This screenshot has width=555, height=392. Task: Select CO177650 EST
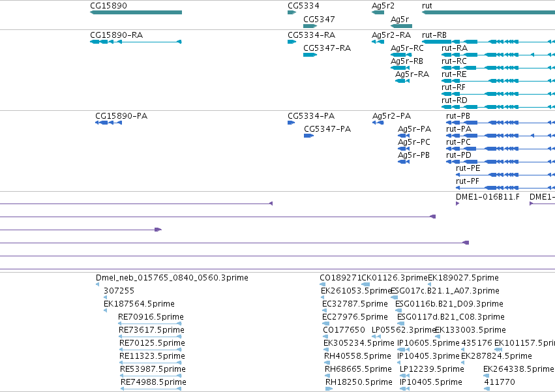click(325, 337)
